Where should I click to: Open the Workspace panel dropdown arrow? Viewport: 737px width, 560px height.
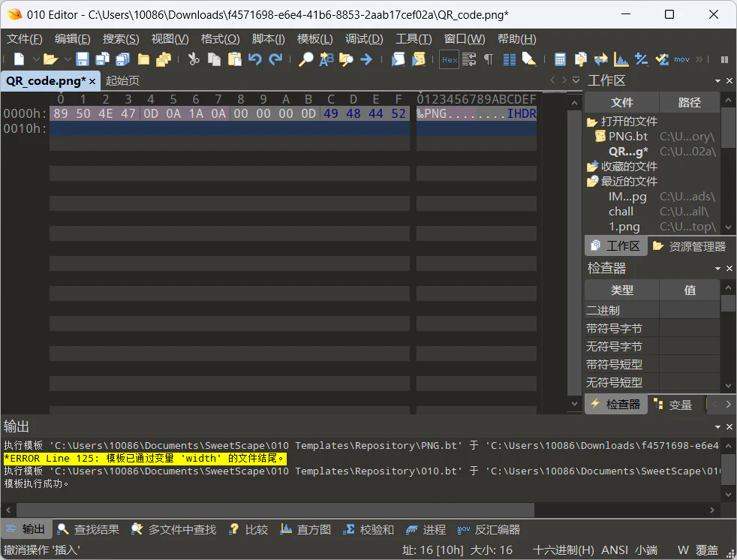[x=717, y=81]
